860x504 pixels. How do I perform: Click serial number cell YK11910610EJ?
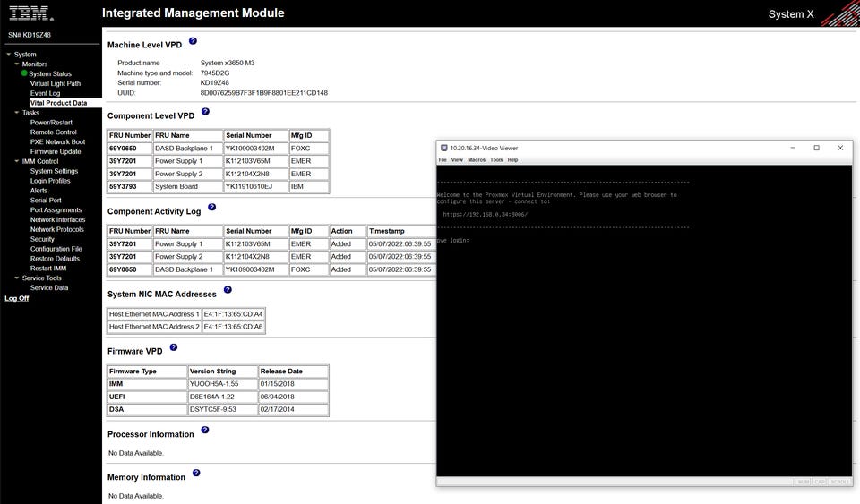coord(256,187)
